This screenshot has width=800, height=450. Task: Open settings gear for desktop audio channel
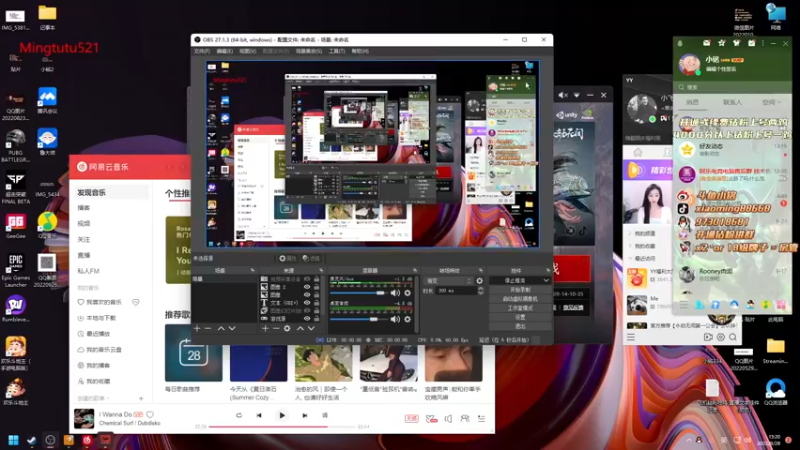click(x=408, y=319)
